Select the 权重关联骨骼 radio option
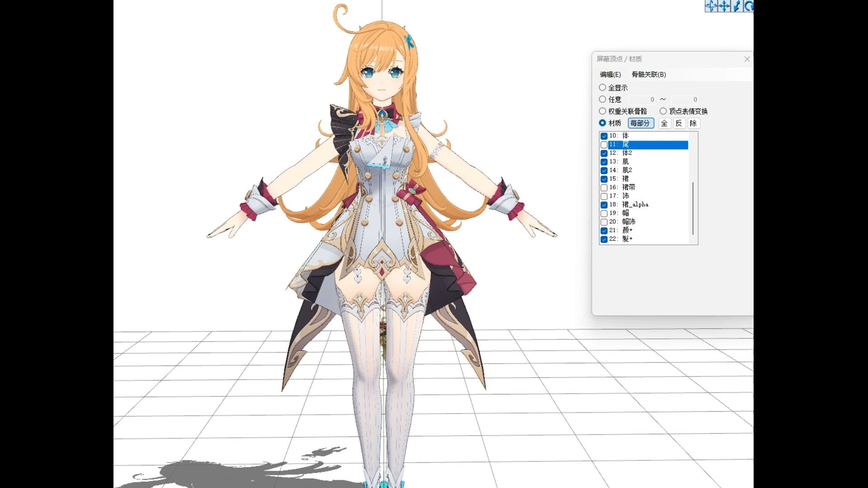Viewport: 868px width, 488px height. point(602,111)
